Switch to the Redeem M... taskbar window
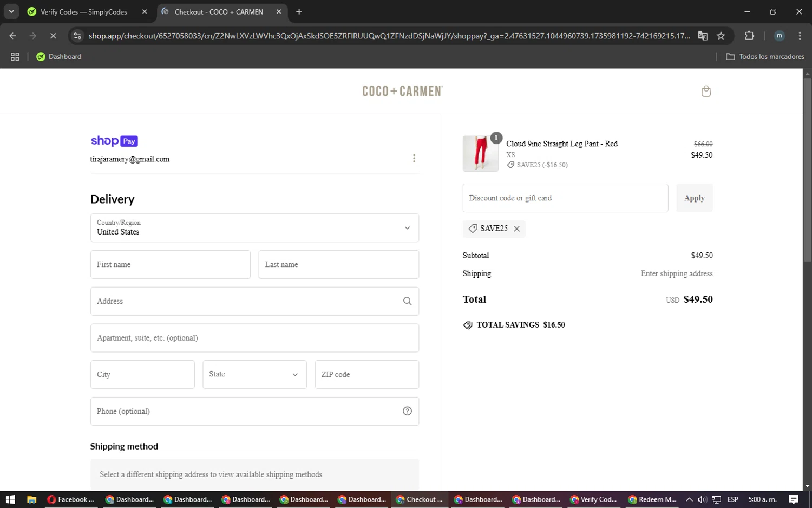The width and height of the screenshot is (812, 508). [x=652, y=499]
